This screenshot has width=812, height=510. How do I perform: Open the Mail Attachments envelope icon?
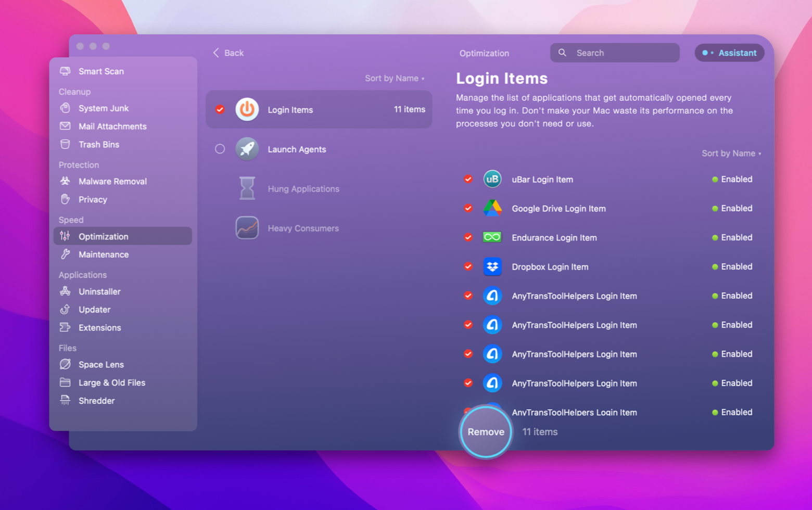[x=65, y=126]
